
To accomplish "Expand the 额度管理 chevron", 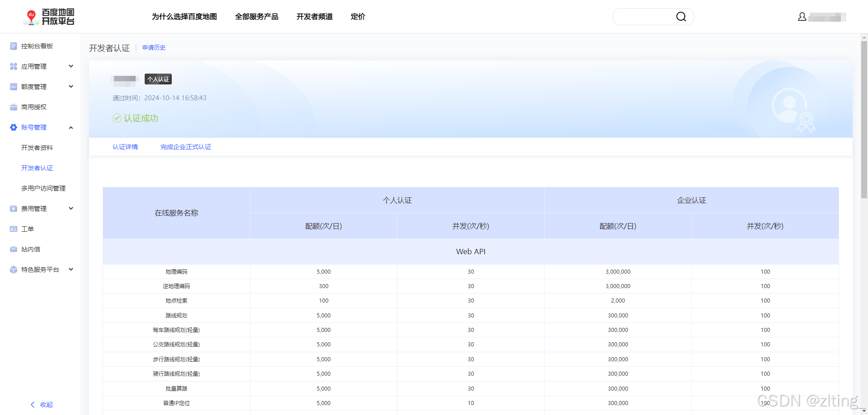I will coord(71,87).
